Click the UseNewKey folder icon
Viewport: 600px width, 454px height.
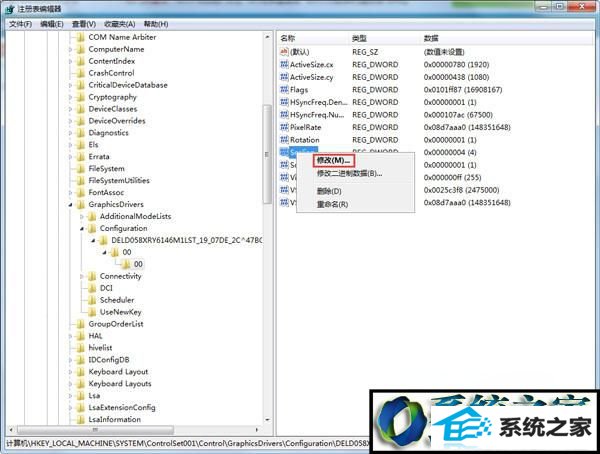tap(92, 312)
